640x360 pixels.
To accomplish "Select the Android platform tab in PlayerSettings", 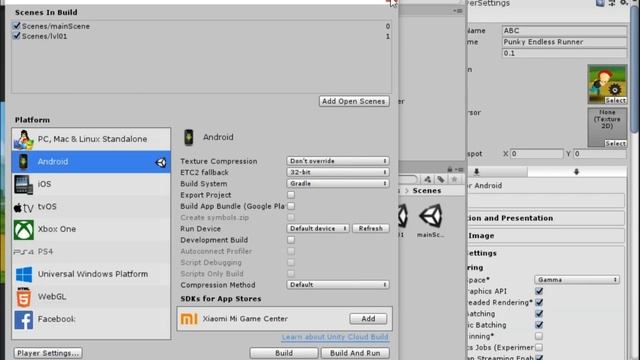I will (x=576, y=172).
